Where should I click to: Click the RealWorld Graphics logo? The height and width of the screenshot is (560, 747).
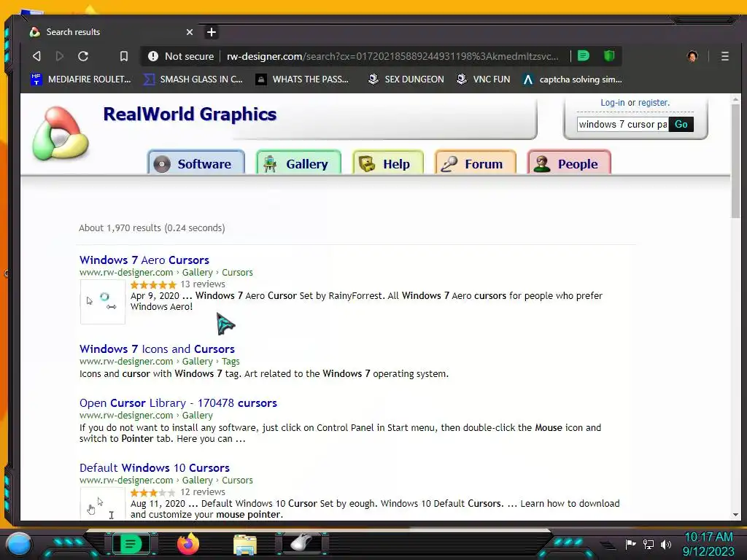tap(60, 133)
